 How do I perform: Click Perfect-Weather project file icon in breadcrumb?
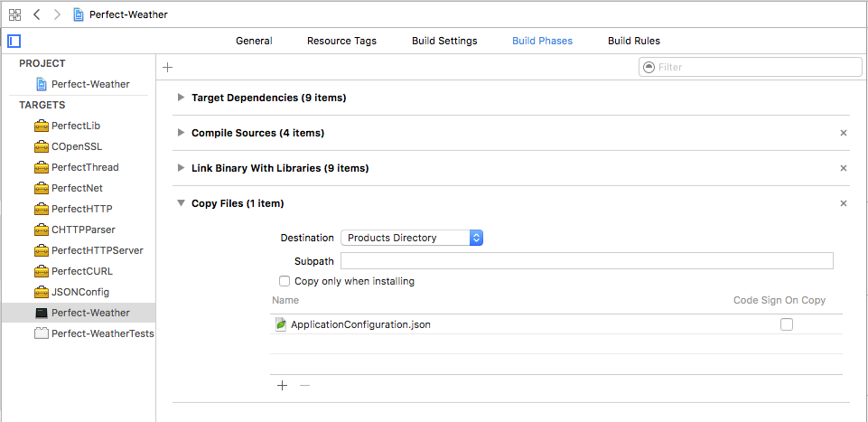click(79, 15)
